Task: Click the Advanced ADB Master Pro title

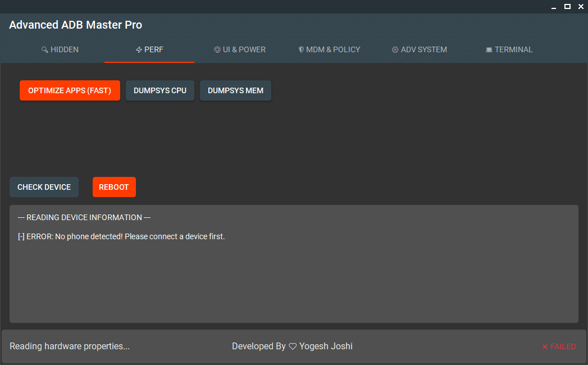Action: click(75, 25)
